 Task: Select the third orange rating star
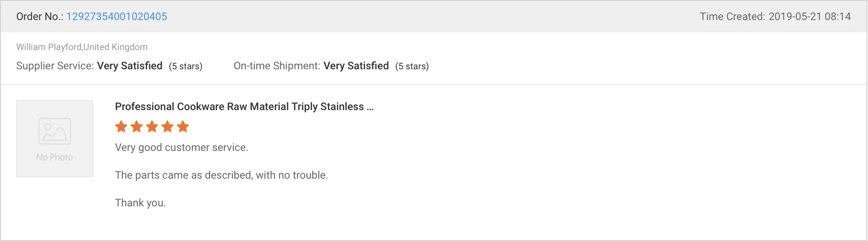pyautogui.click(x=152, y=126)
